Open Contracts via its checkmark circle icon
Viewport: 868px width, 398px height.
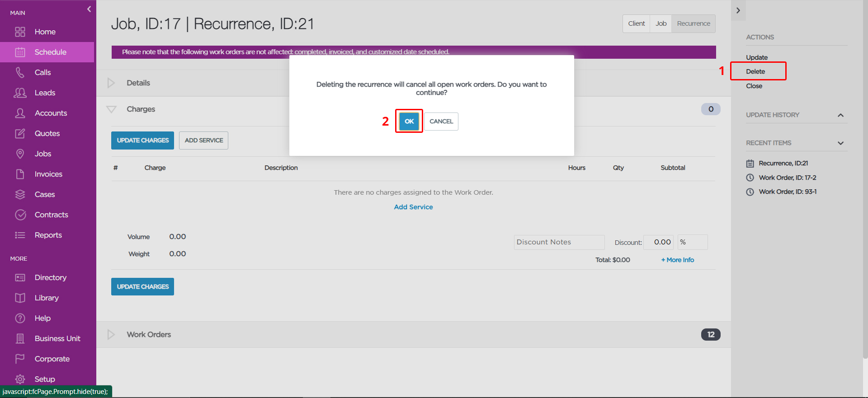pyautogui.click(x=20, y=215)
